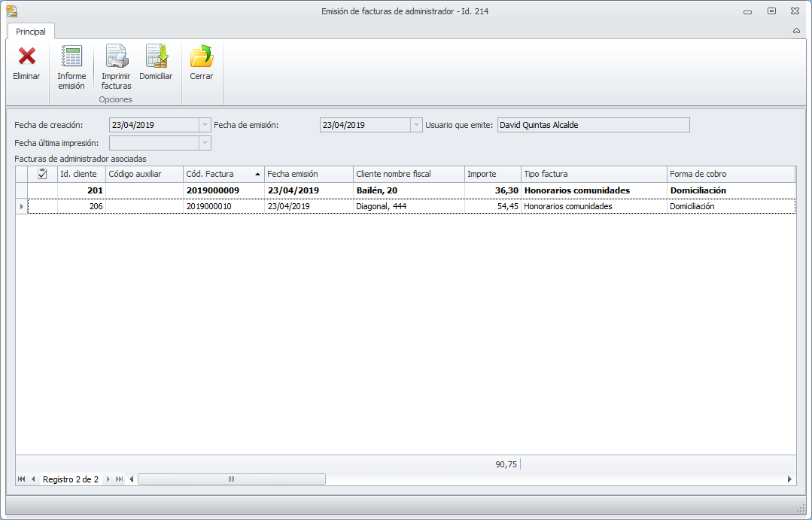Click the checkbox cell in row 201
The image size is (812, 520).
click(x=42, y=190)
